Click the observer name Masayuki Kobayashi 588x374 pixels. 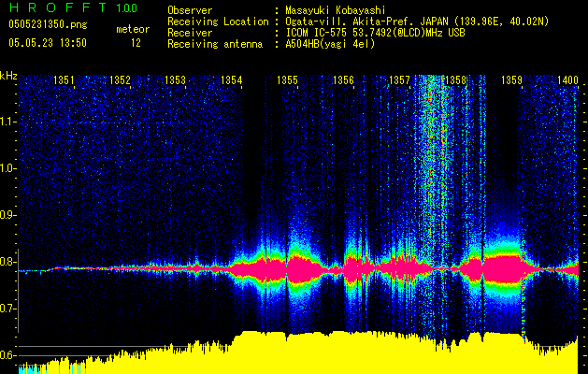pyautogui.click(x=336, y=10)
